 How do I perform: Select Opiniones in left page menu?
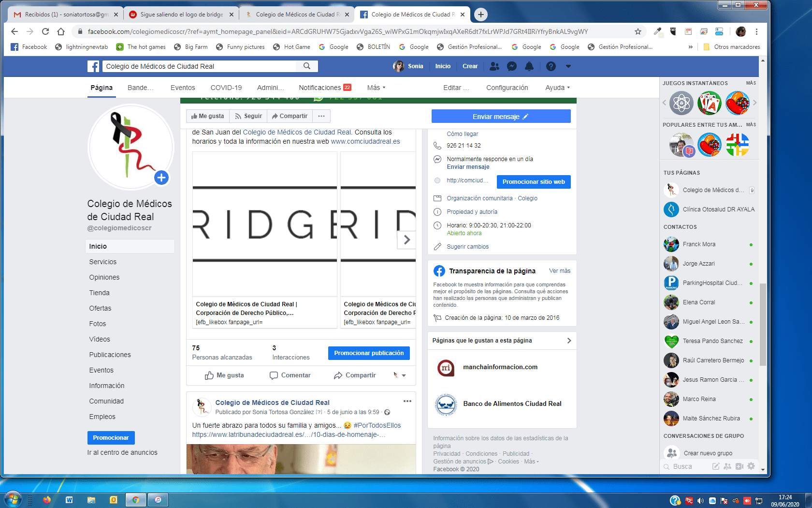pyautogui.click(x=104, y=277)
